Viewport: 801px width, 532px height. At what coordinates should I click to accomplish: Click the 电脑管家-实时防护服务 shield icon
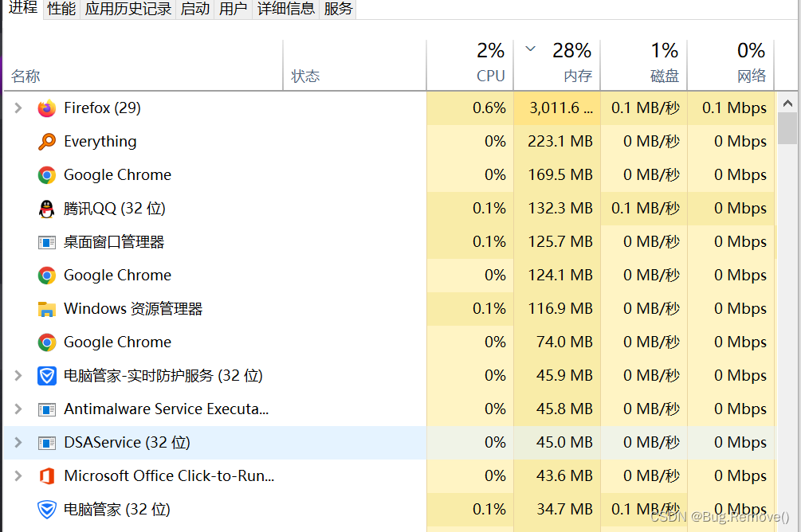coord(46,376)
